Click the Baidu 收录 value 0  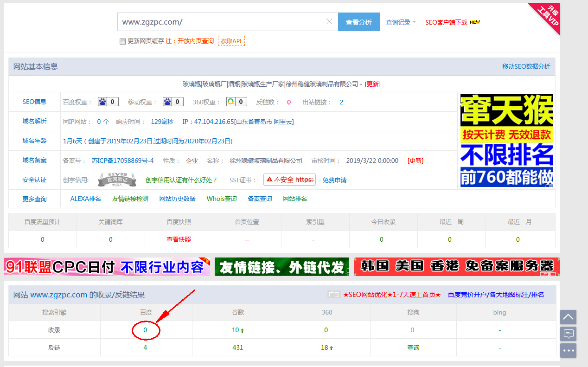(x=145, y=330)
